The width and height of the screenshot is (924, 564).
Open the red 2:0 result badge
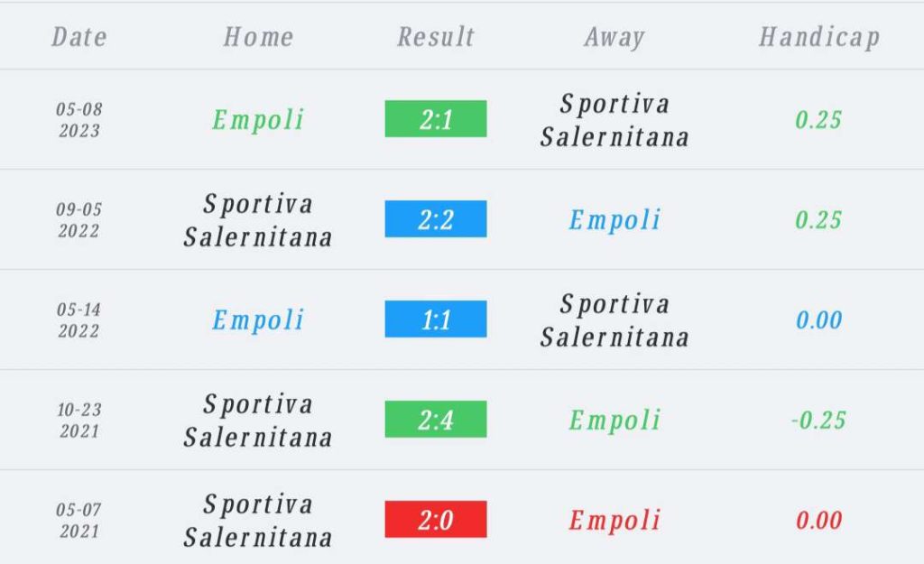436,519
